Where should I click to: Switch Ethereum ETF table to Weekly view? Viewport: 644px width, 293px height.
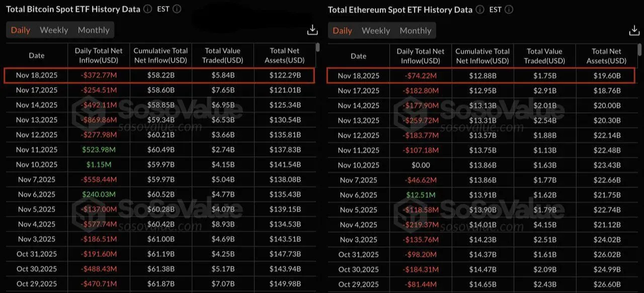click(376, 31)
